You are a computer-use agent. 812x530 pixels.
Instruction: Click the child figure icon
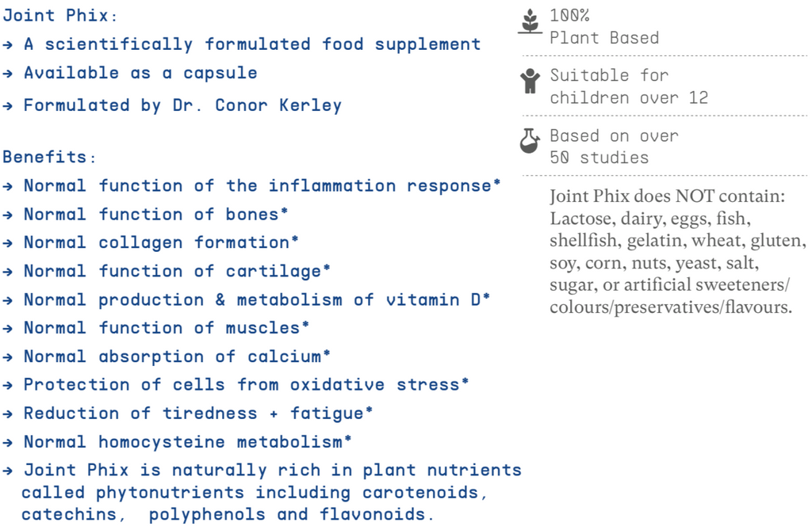[530, 82]
